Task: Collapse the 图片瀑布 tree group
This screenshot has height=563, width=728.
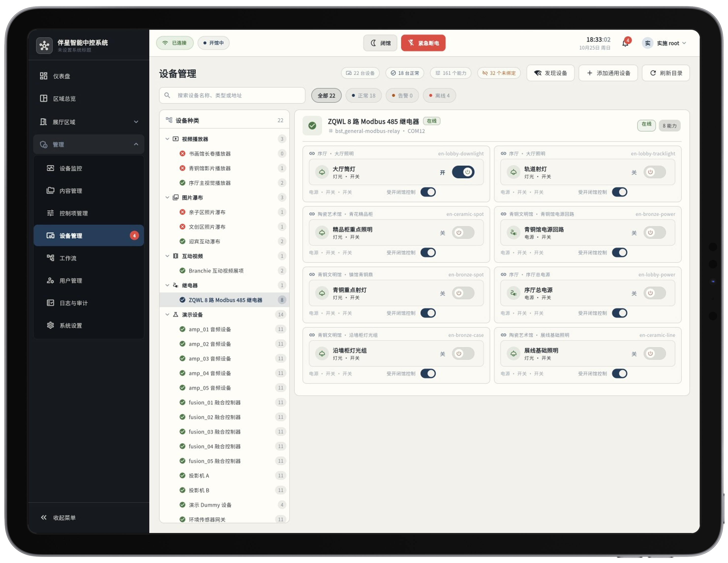Action: [x=167, y=198]
